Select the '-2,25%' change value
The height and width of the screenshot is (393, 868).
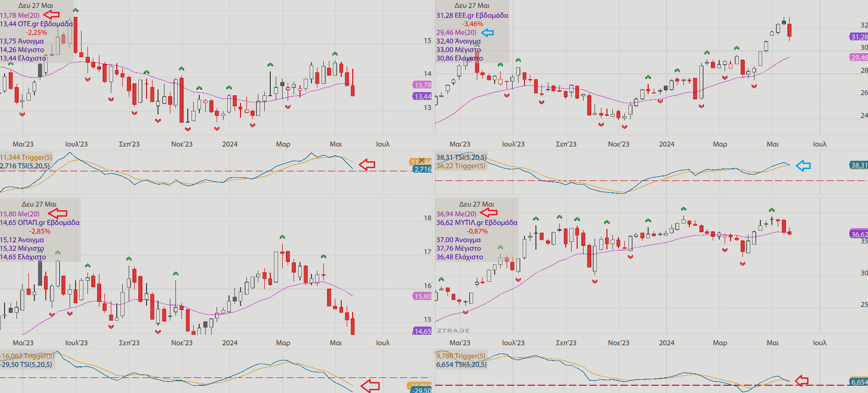click(x=36, y=33)
